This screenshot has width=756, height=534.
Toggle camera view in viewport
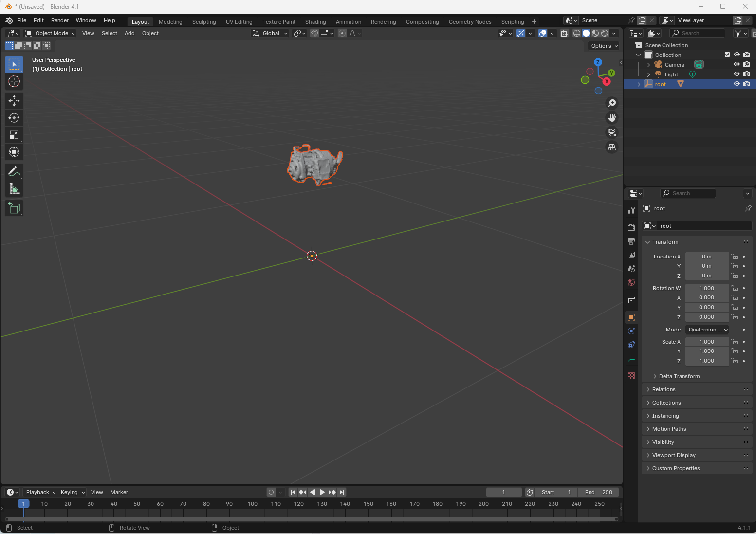pos(612,132)
